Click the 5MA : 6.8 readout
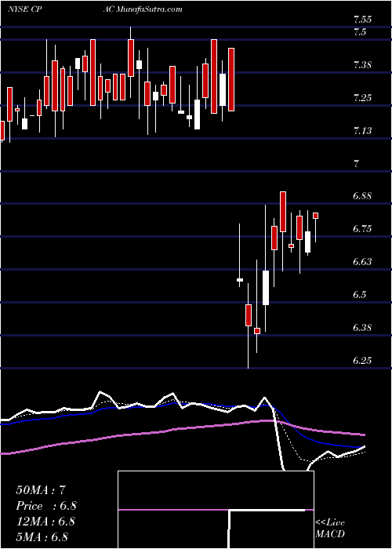Screen dimensions: 392x549 click(x=42, y=536)
